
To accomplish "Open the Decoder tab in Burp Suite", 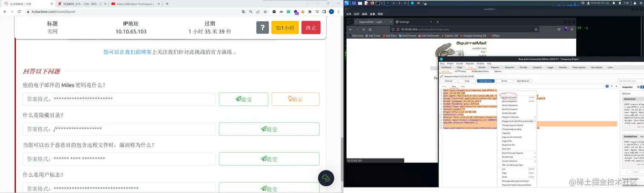I will (x=523, y=67).
